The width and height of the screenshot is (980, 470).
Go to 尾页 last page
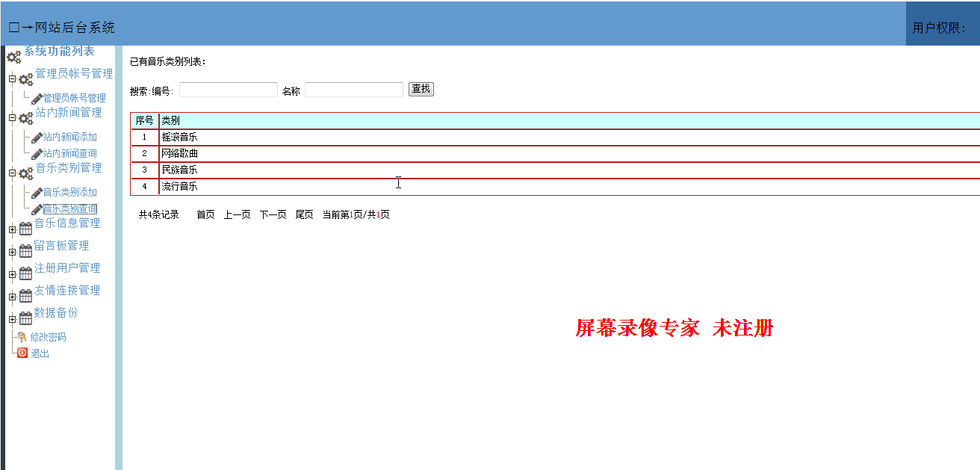[x=304, y=214]
